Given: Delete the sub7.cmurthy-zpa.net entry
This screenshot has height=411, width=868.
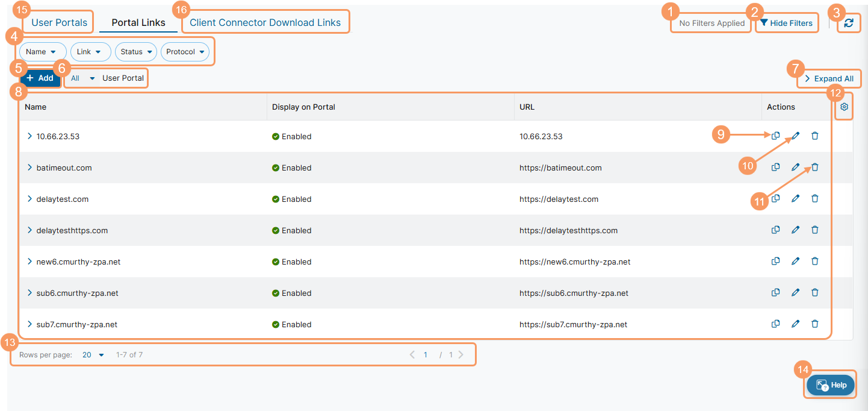Looking at the screenshot, I should [x=814, y=324].
